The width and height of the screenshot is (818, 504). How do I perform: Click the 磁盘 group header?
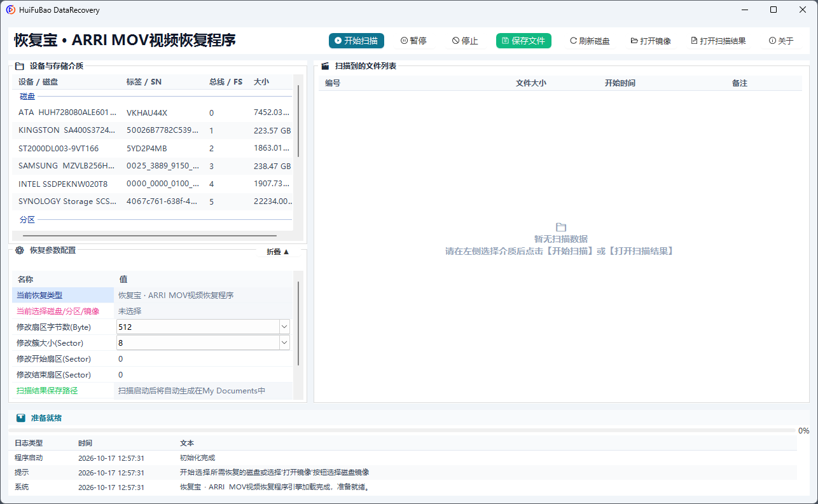pos(27,97)
